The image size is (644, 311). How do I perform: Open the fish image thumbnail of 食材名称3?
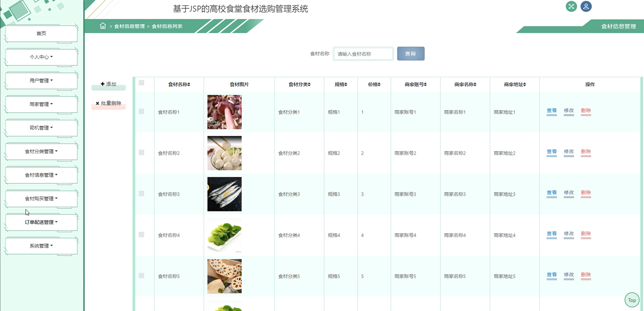tap(225, 194)
